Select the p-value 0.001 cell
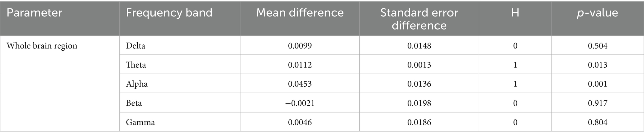 pos(597,84)
